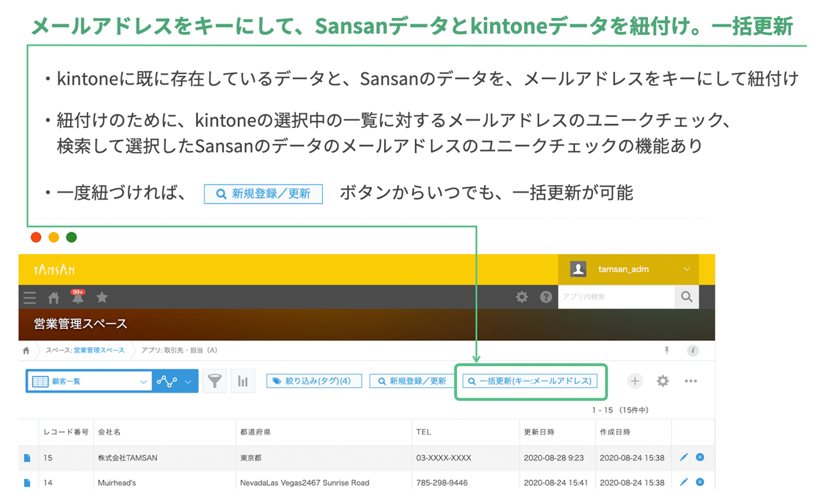The width and height of the screenshot is (830, 504).
Task: Open the three-dots more options menu
Action: 690,381
